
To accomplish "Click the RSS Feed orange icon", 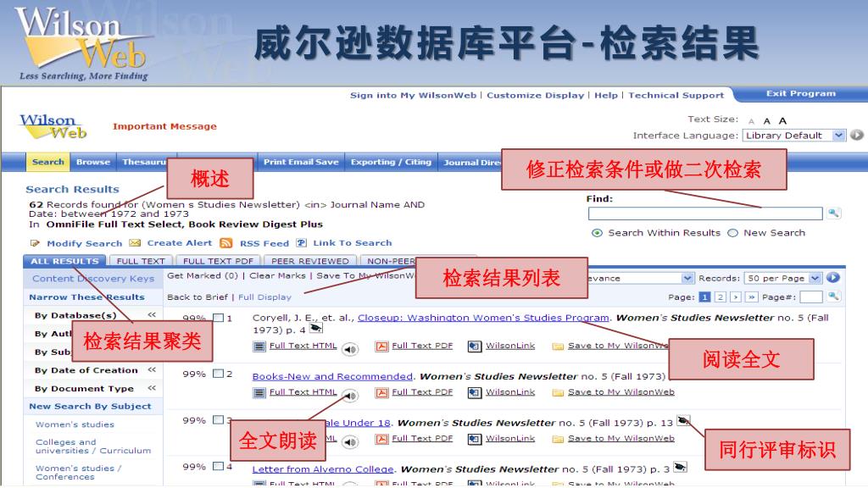I will coord(225,243).
